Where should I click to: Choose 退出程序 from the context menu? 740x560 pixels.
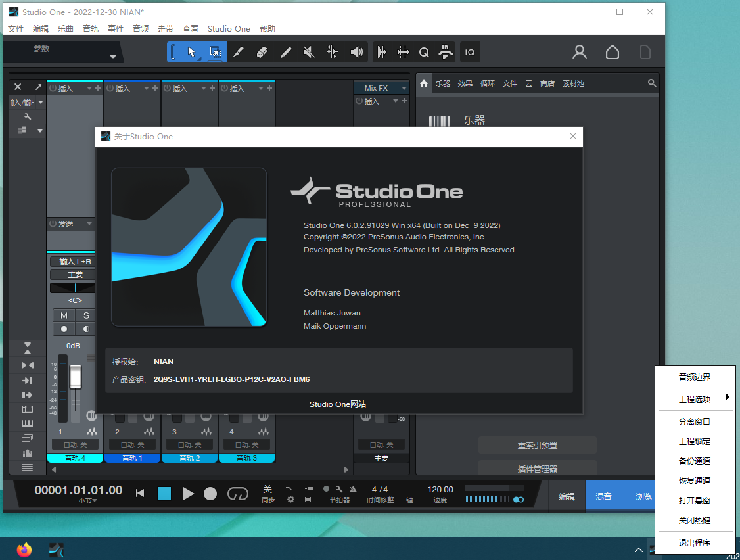[695, 542]
